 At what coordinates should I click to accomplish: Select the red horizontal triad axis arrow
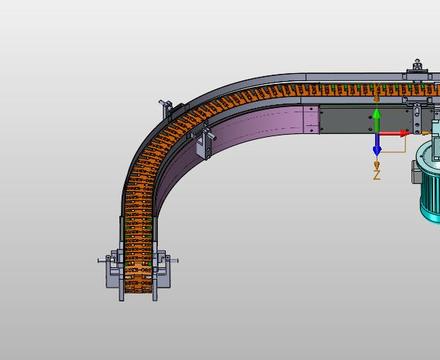click(x=395, y=133)
